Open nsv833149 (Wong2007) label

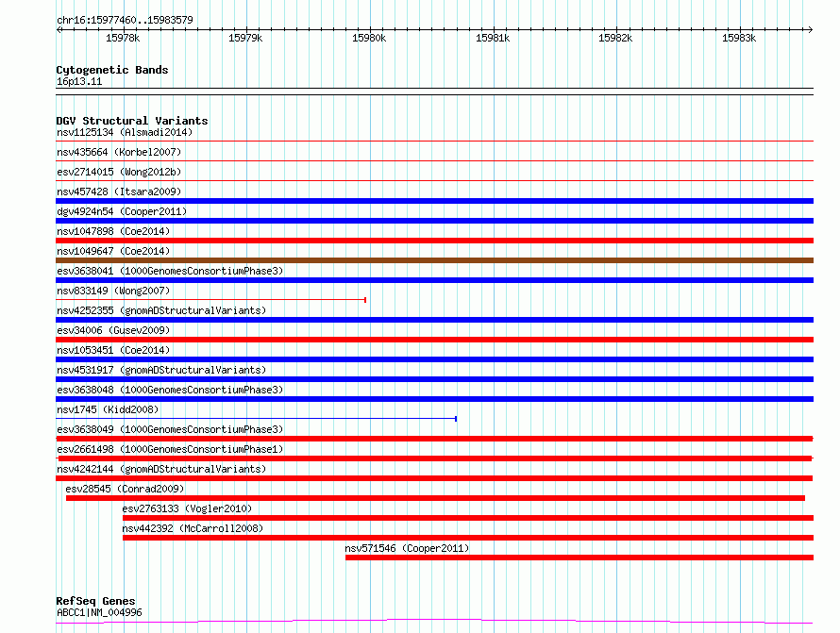[113, 291]
